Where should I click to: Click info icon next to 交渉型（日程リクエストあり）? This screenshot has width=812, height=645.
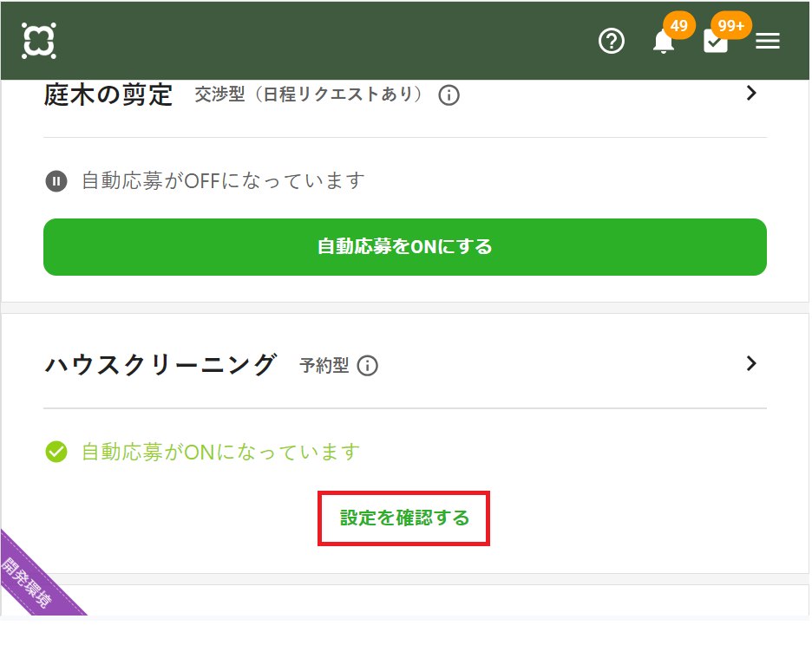449,95
